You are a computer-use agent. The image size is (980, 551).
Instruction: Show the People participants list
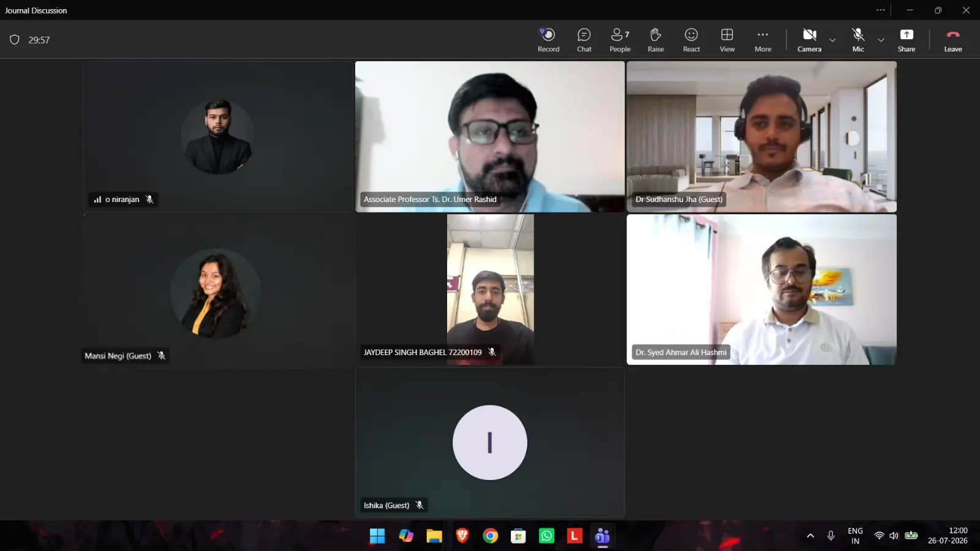click(620, 40)
